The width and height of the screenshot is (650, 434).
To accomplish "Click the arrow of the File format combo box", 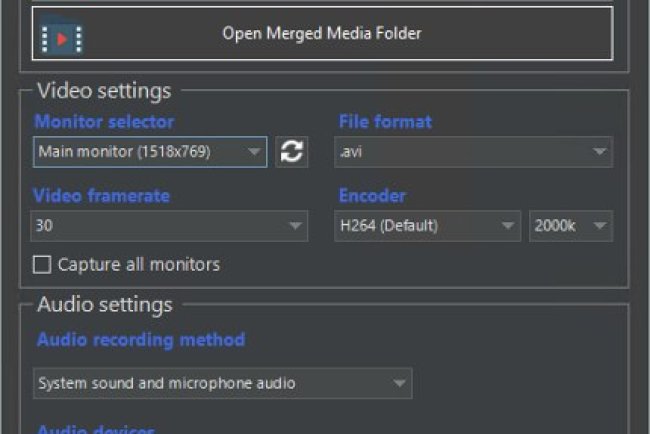I will click(599, 152).
